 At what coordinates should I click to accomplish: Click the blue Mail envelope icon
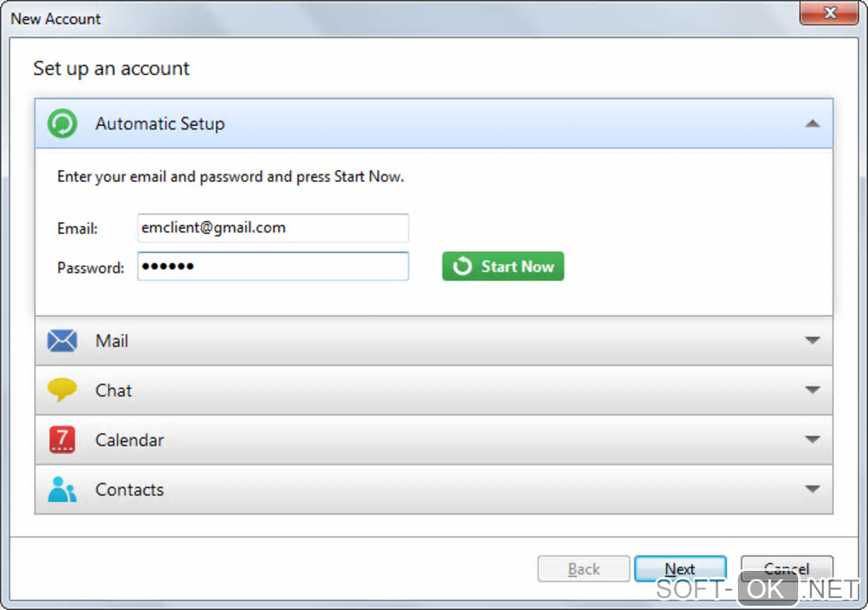(62, 341)
